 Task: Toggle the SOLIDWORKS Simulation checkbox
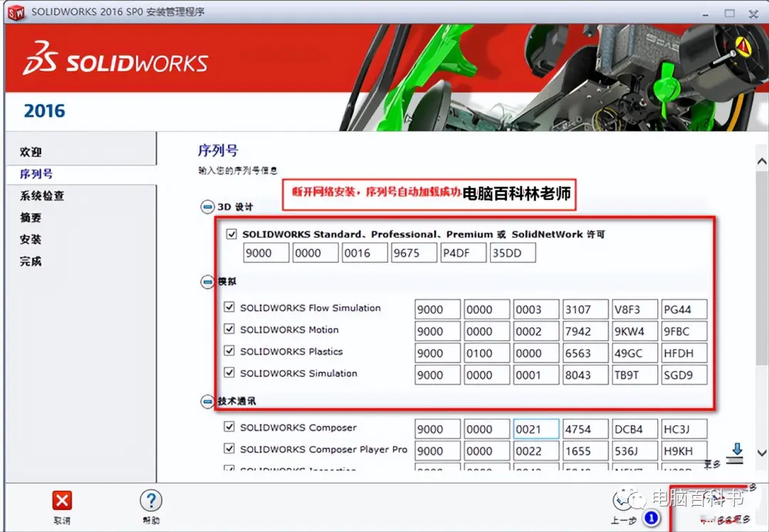[x=229, y=372]
